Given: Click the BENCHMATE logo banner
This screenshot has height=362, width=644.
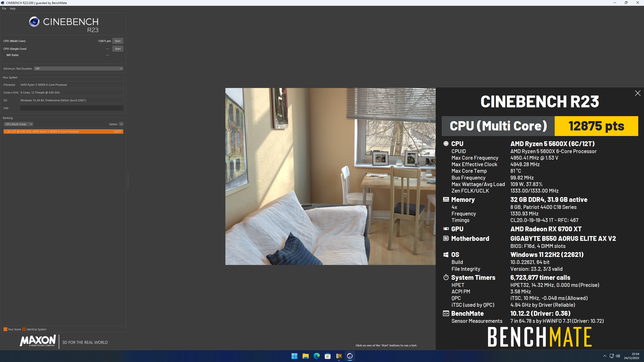Looking at the screenshot, I should tap(540, 337).
